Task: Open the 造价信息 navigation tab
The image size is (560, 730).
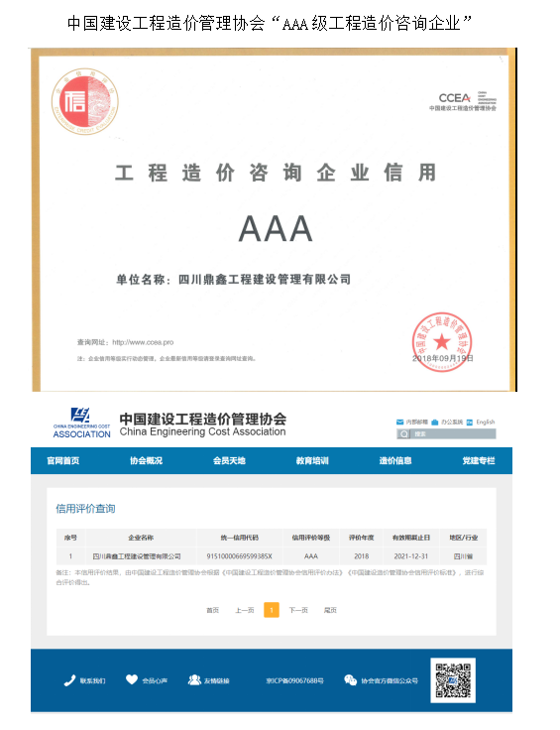Action: pos(395,460)
